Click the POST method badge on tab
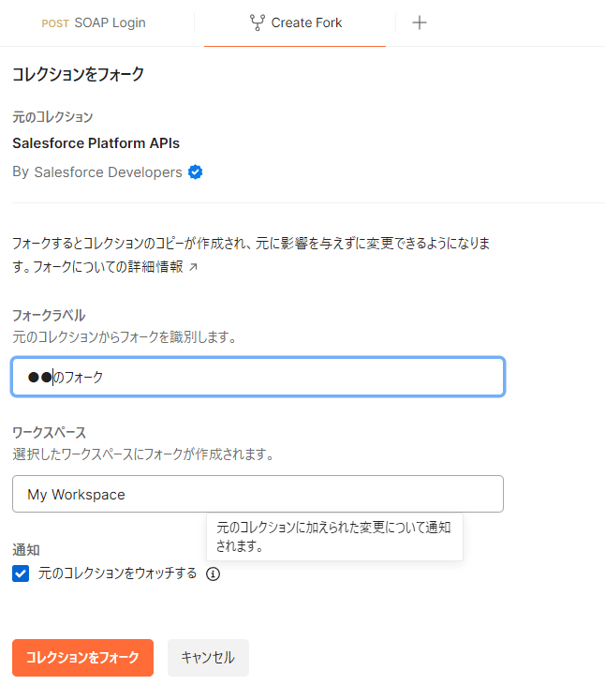 [55, 23]
